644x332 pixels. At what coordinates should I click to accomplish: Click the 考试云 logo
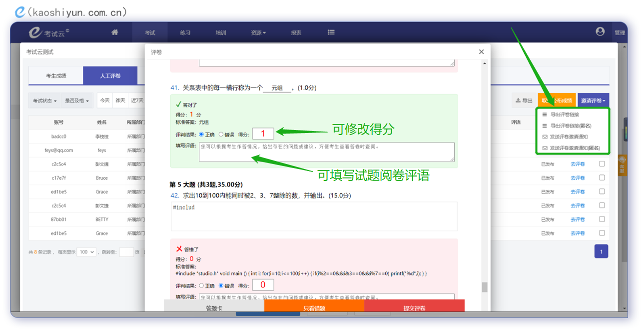(x=48, y=32)
